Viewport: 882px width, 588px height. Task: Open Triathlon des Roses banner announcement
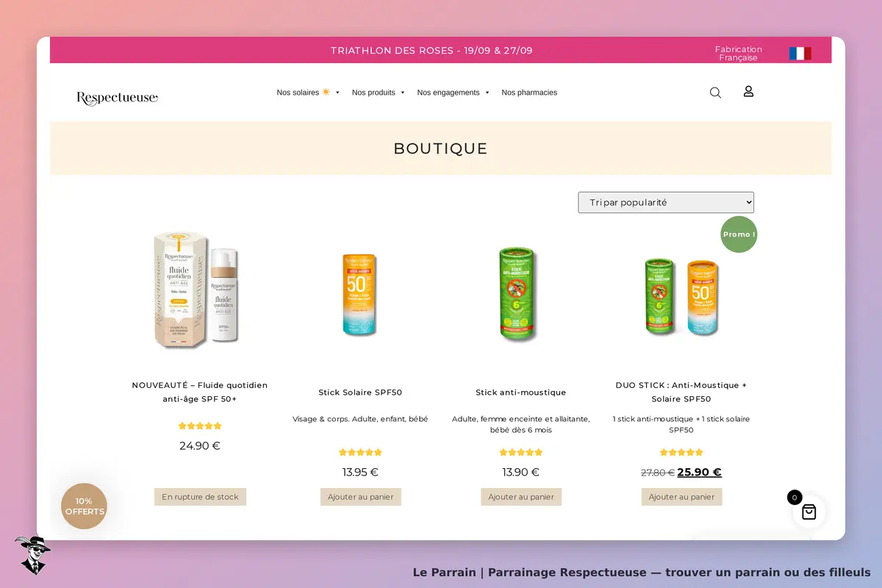(x=431, y=51)
